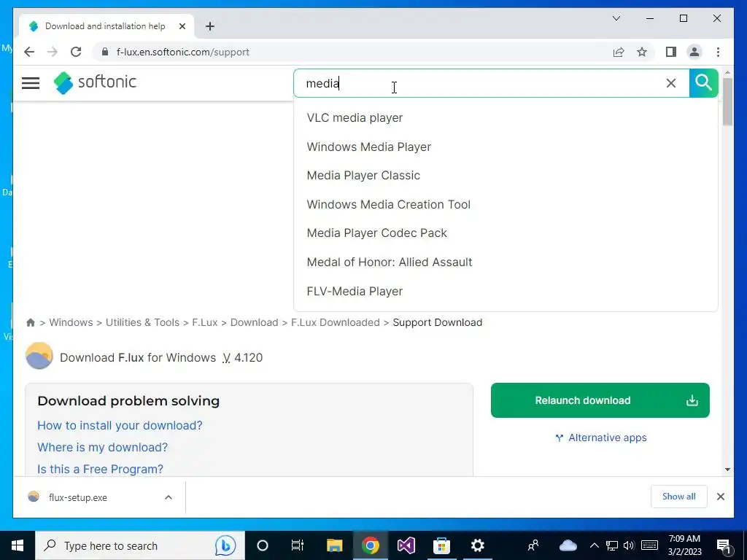Go back to the previous page

click(x=29, y=52)
